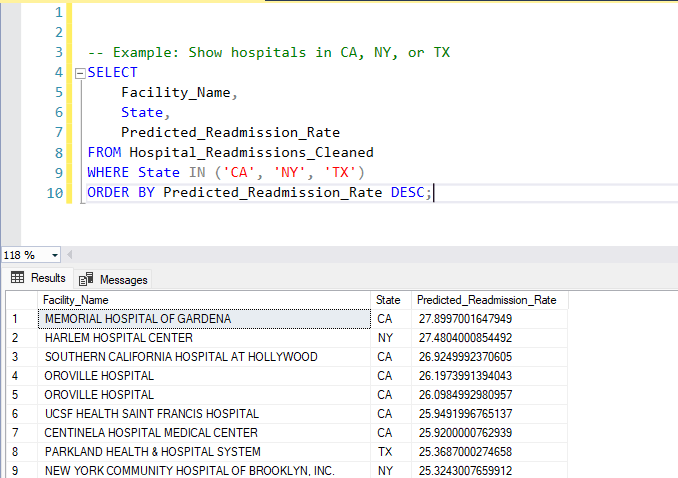Select OROVILLE HOSPITAL cell in row 5
This screenshot has height=478, width=678.
pos(204,395)
